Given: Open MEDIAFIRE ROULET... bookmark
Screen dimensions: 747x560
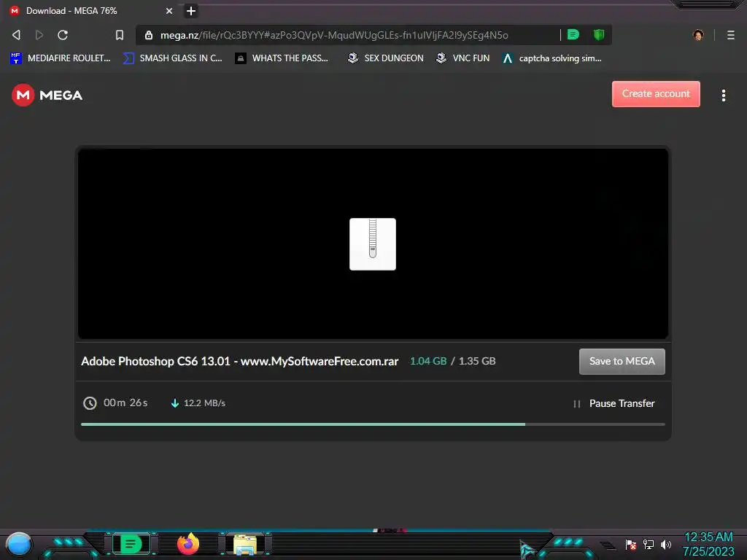Looking at the screenshot, I should point(60,58).
